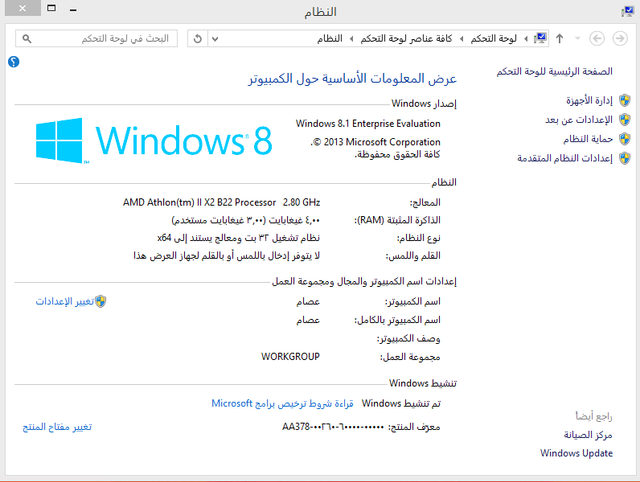
Task: Navigate back with the back arrow
Action: [x=597, y=39]
